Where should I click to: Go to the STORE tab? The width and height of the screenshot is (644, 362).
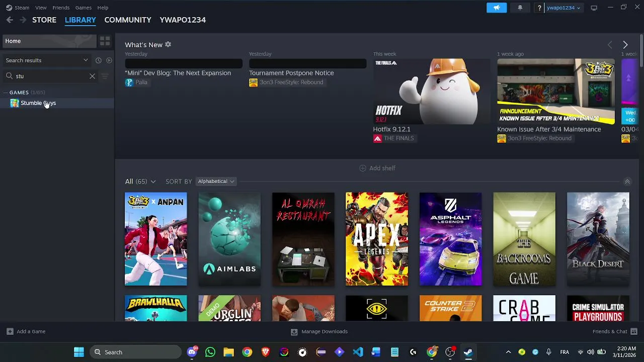(x=44, y=20)
